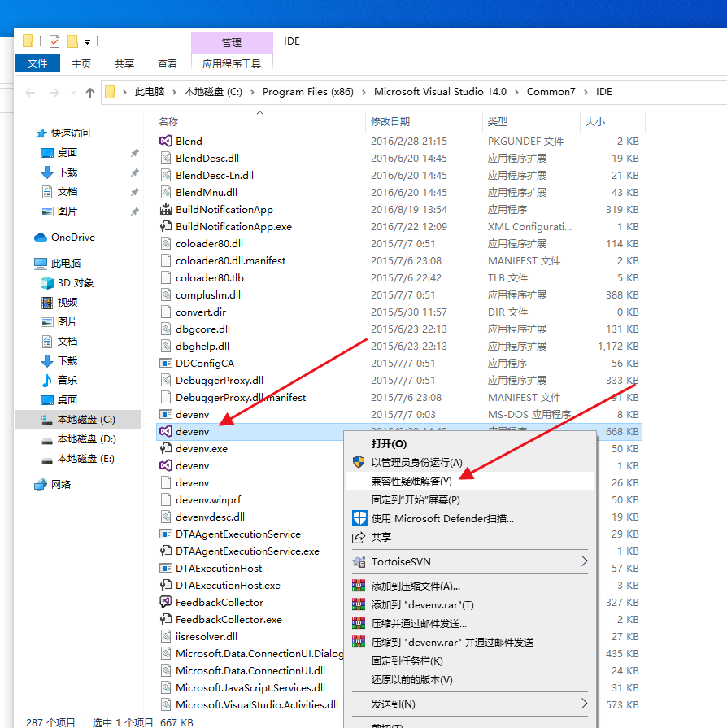Select 本地磁盘 (E:) in navigation pane

point(78,459)
